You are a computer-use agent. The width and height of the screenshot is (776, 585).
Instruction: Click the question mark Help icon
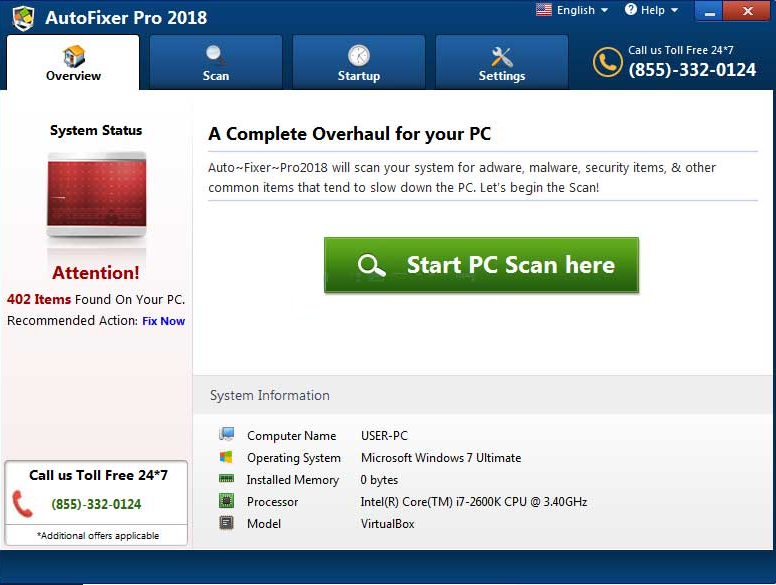[x=631, y=10]
